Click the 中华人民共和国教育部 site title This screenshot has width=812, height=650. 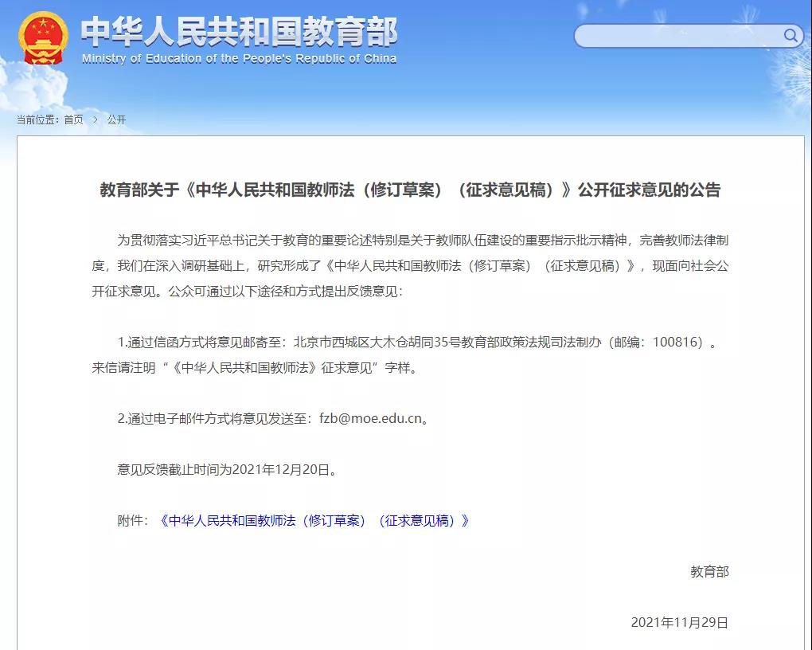[x=240, y=32]
